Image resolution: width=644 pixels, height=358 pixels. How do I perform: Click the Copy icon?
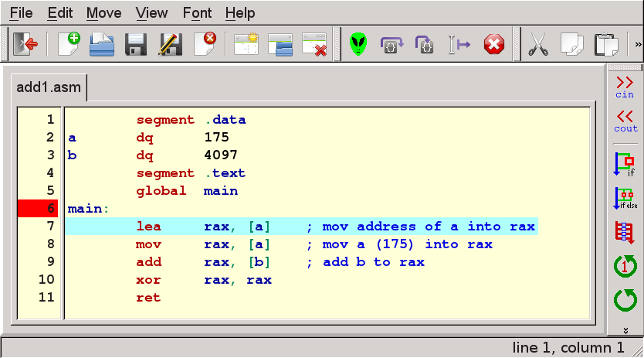571,44
